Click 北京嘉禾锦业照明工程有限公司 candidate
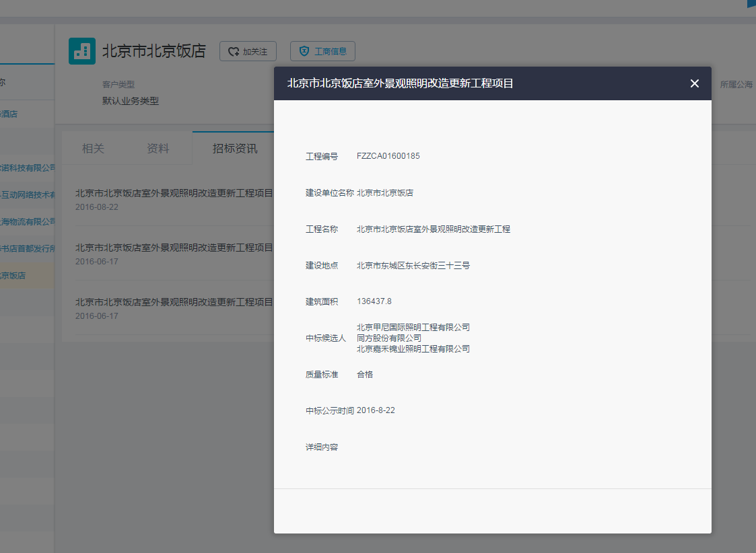This screenshot has height=553, width=756. 413,348
